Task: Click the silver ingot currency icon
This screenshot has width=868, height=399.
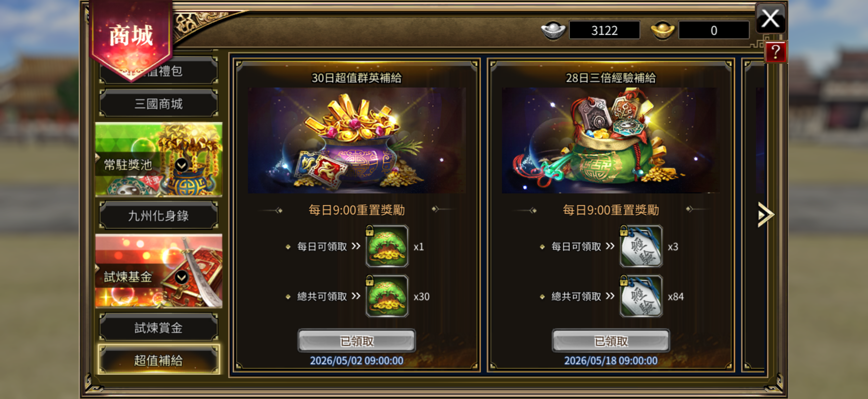Action: click(553, 30)
